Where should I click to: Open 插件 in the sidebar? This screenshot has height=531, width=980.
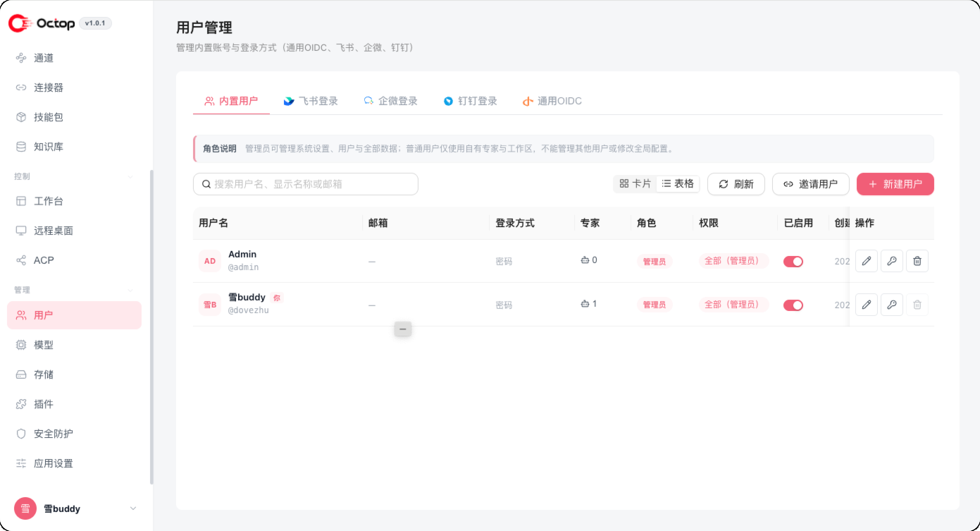click(74, 404)
